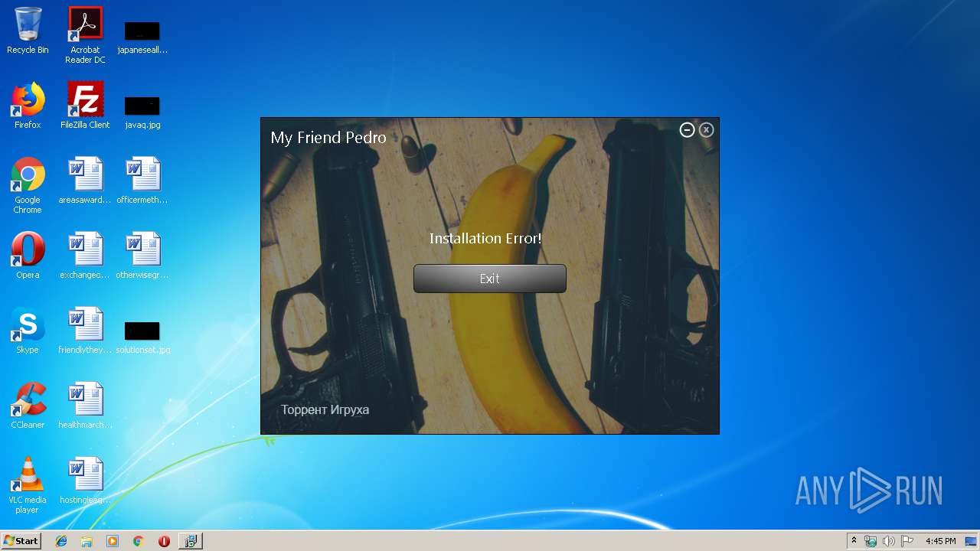Image resolution: width=980 pixels, height=551 pixels.
Task: Open the Windows Start menu
Action: pyautogui.click(x=21, y=541)
